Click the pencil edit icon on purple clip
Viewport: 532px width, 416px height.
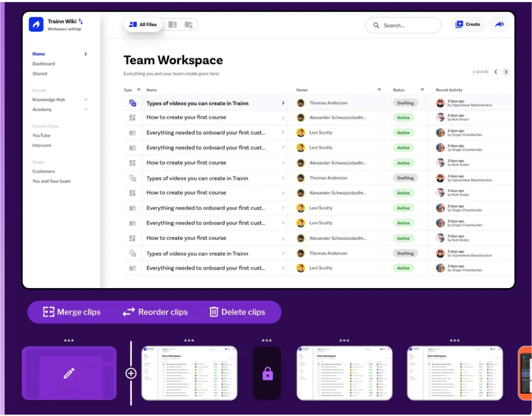(69, 373)
